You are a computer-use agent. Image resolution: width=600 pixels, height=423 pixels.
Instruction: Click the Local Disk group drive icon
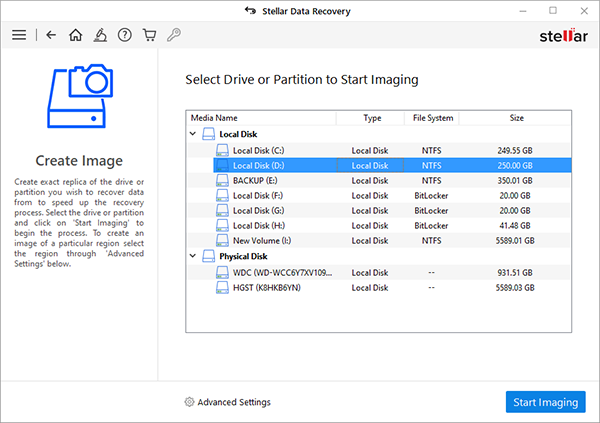pos(209,134)
